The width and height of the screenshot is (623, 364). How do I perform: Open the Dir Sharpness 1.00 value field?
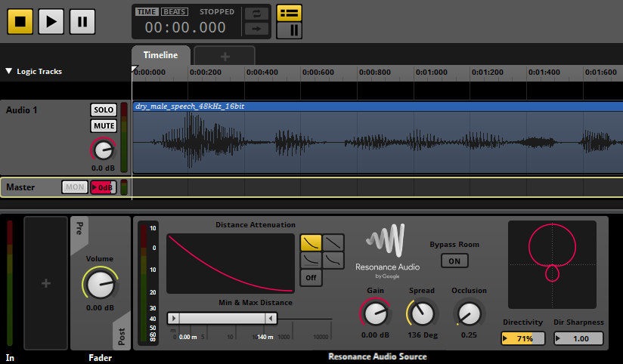click(578, 338)
